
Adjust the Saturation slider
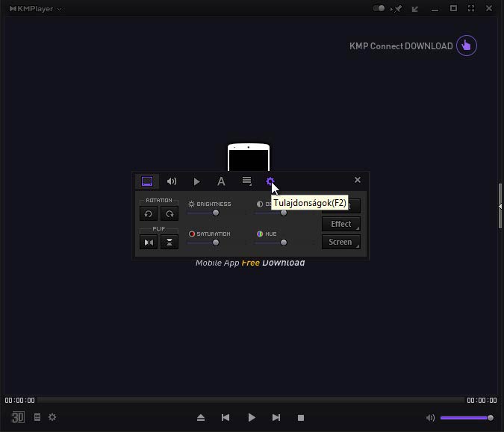click(x=216, y=242)
